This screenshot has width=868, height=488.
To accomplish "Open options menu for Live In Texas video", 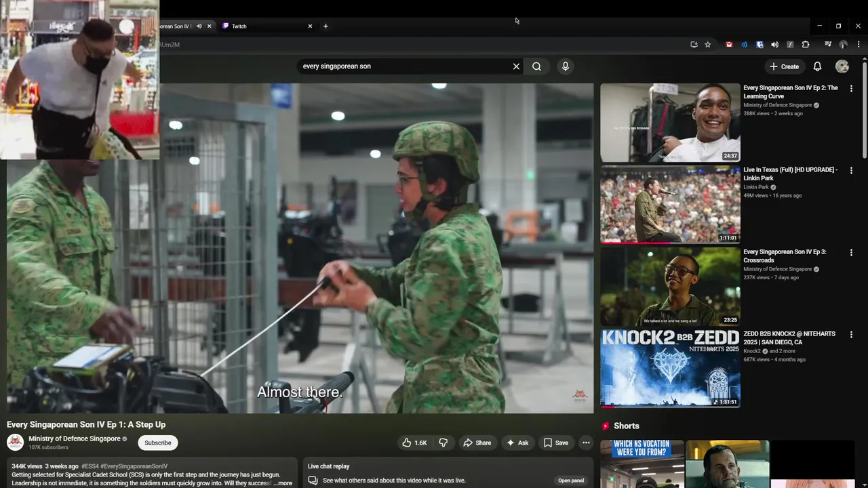I will pyautogui.click(x=851, y=171).
